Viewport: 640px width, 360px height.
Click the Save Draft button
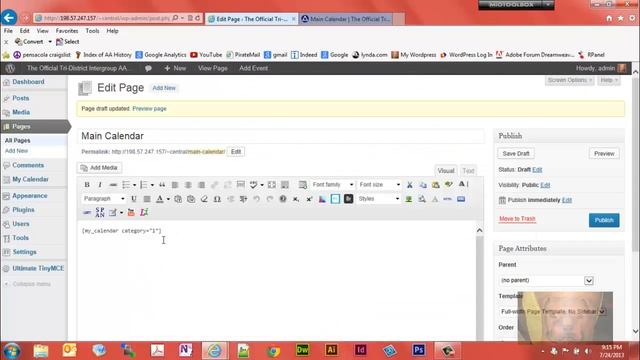(516, 153)
